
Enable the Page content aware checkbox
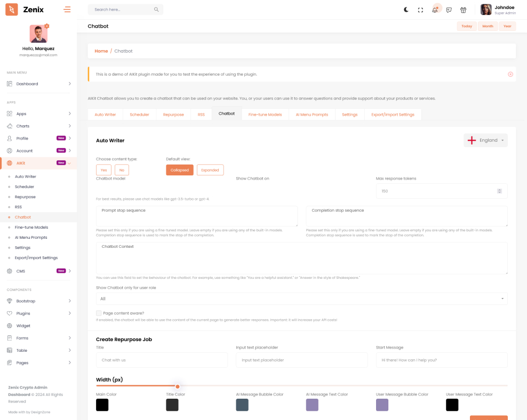coord(99,313)
